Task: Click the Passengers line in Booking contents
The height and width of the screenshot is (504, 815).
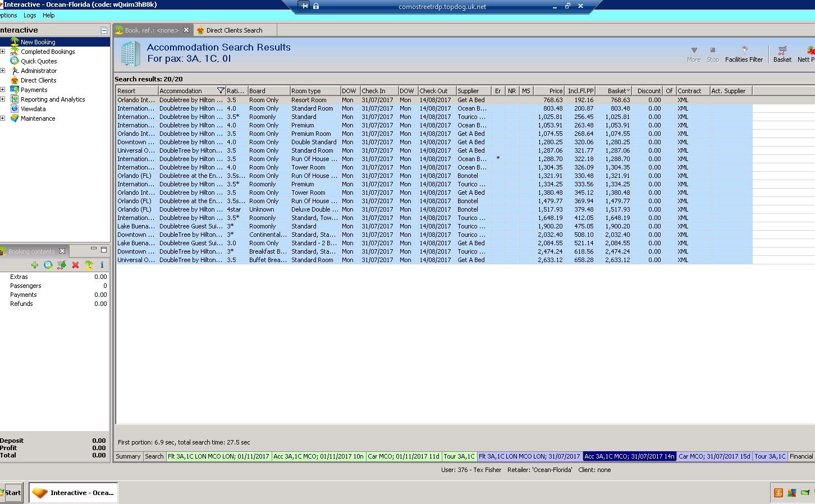Action: pyautogui.click(x=54, y=286)
